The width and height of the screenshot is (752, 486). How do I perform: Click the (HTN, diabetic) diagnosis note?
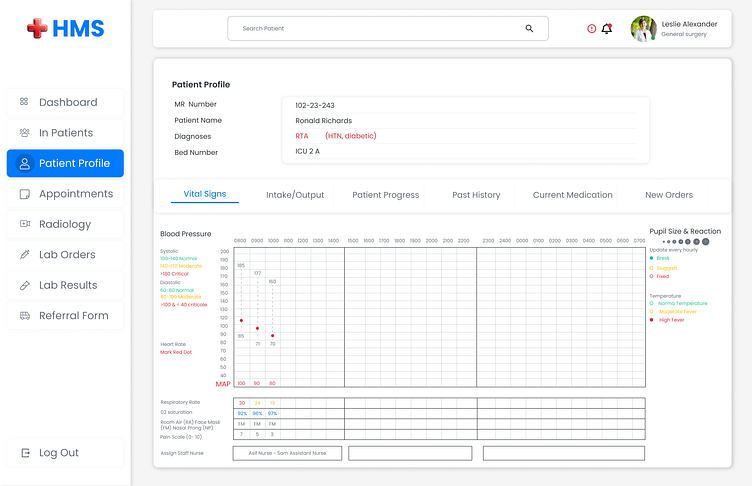(351, 136)
